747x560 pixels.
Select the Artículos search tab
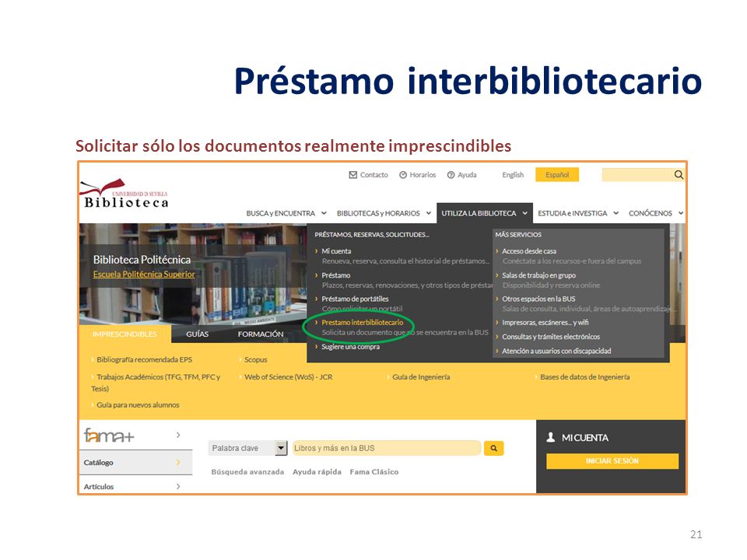click(x=135, y=486)
